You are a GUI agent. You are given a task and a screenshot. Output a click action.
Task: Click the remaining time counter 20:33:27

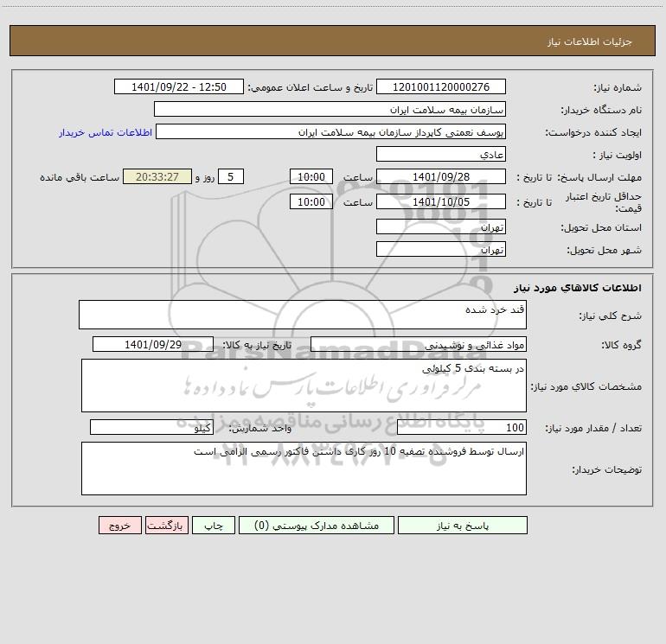pyautogui.click(x=157, y=176)
